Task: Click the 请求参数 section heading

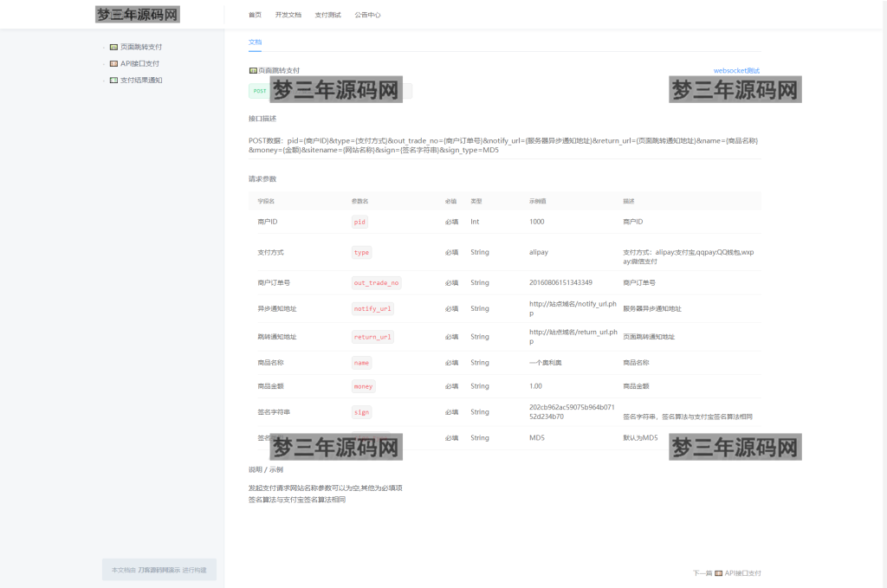Action: click(x=262, y=179)
